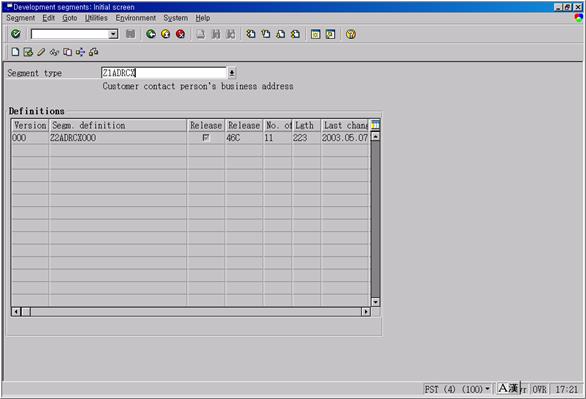Click release value 46C

click(x=244, y=138)
